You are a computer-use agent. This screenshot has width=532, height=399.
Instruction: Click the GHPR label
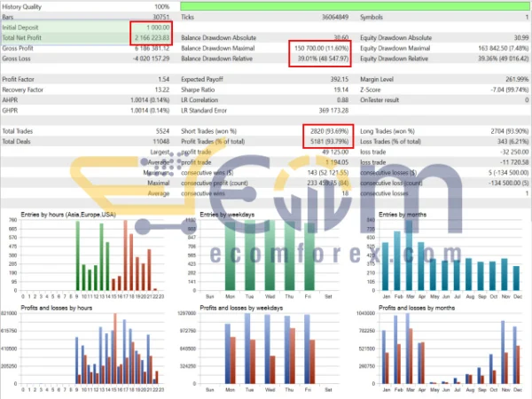coord(10,110)
